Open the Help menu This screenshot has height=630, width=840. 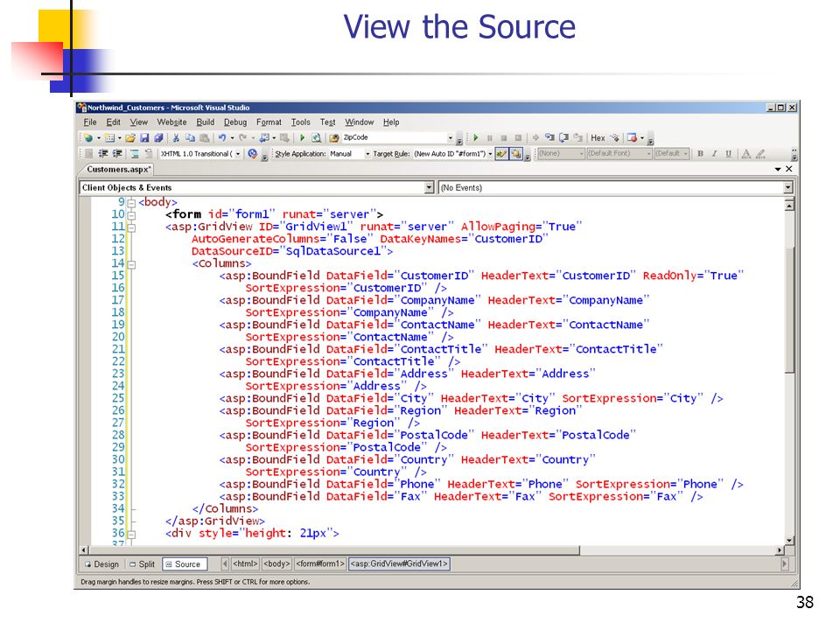pos(391,122)
